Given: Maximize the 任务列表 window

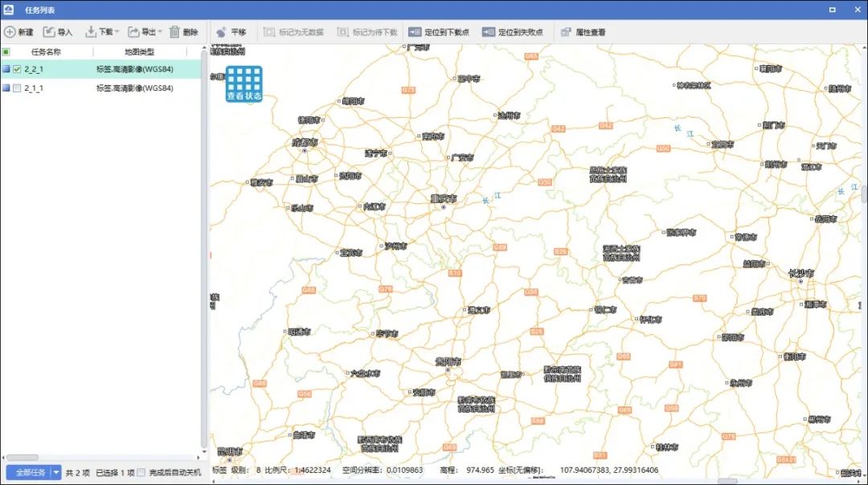Looking at the screenshot, I should [x=832, y=10].
